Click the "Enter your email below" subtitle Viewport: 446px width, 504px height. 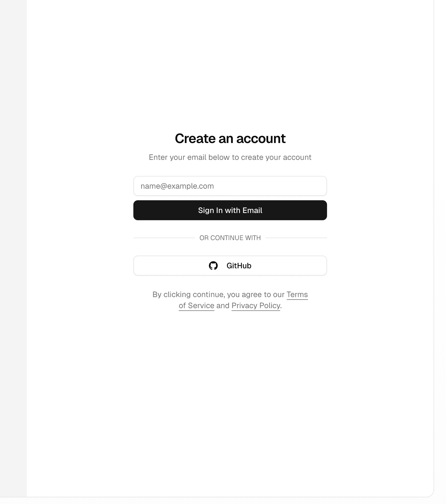coord(230,157)
